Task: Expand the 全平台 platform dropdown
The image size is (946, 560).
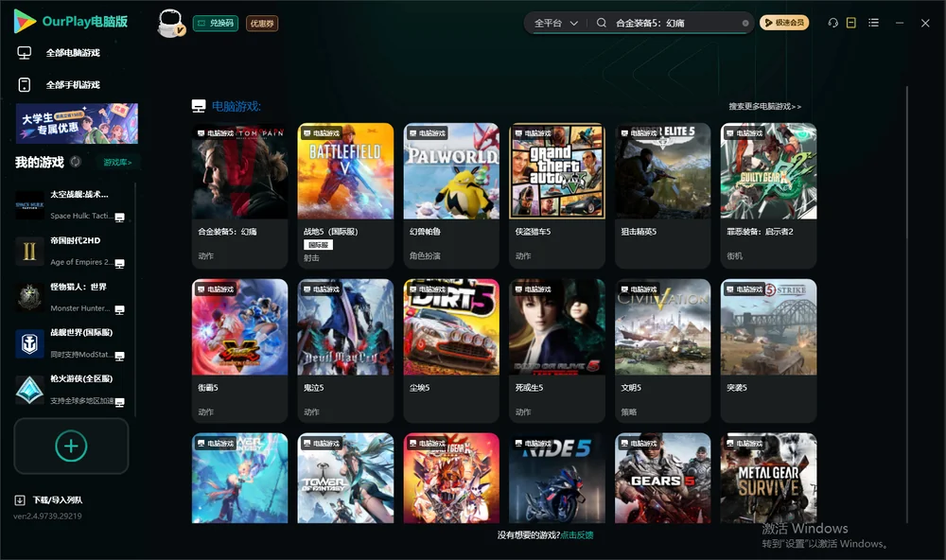Action: (x=555, y=23)
